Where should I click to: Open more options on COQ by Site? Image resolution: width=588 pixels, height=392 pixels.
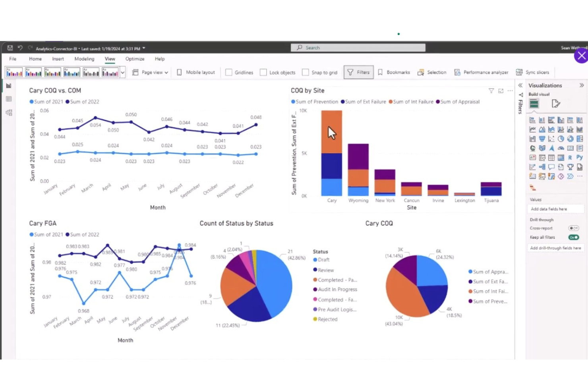[510, 91]
